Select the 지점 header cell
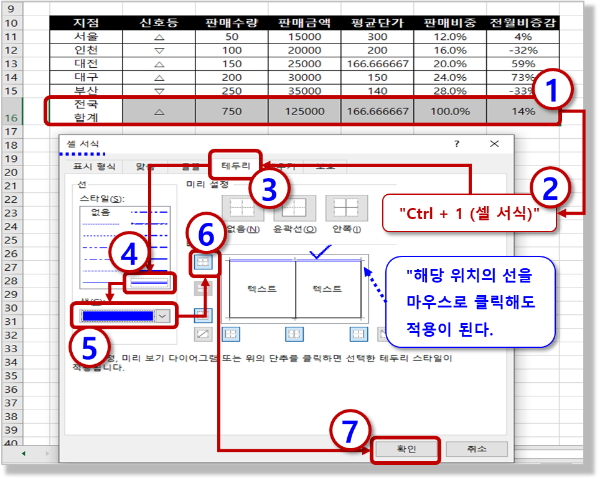 pyautogui.click(x=86, y=23)
